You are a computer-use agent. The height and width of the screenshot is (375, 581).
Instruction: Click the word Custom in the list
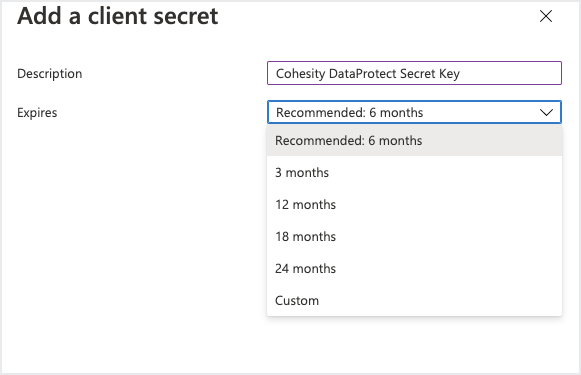pos(297,301)
